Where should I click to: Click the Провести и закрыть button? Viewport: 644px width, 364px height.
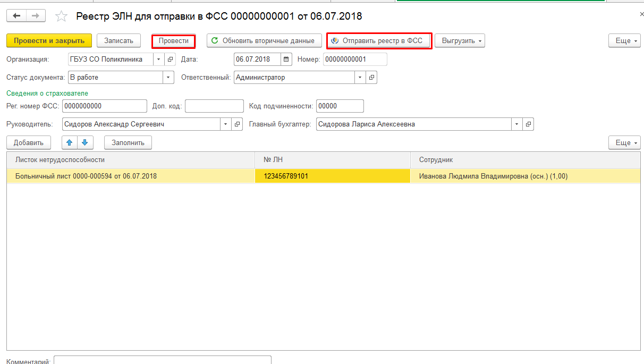coord(49,41)
